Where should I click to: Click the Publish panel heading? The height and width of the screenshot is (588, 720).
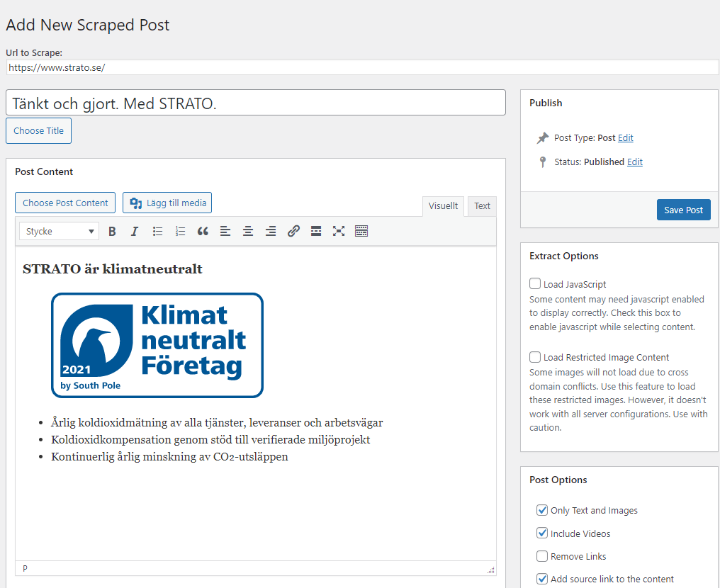point(546,103)
